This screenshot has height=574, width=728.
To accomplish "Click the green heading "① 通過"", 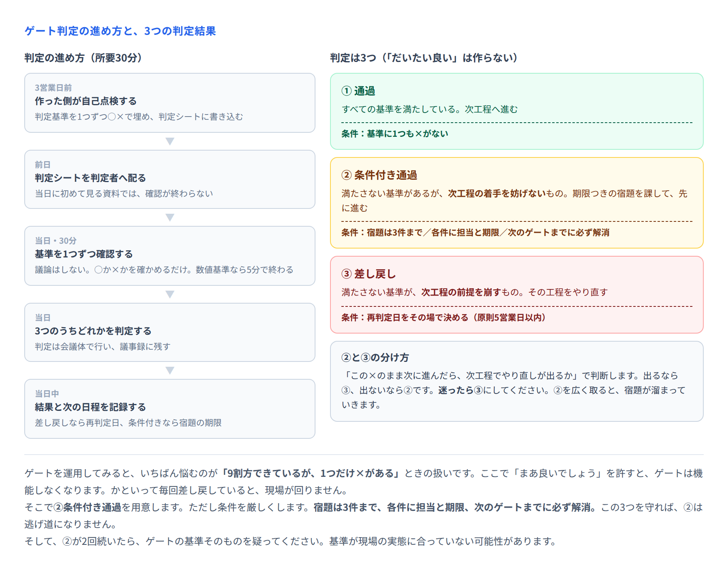I will click(x=358, y=91).
